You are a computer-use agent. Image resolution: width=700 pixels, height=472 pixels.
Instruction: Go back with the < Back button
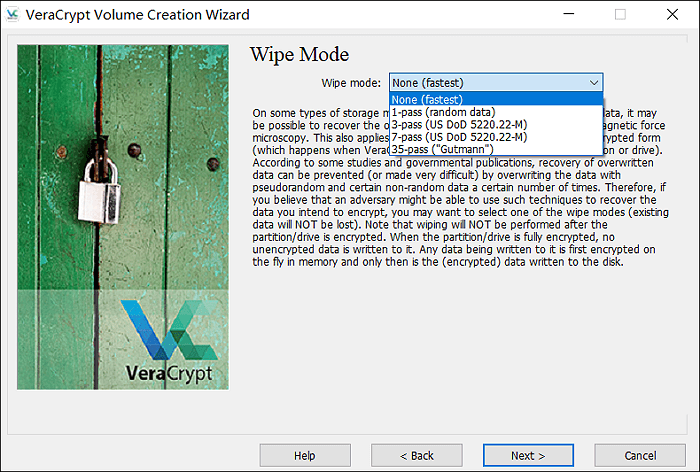[x=417, y=456]
